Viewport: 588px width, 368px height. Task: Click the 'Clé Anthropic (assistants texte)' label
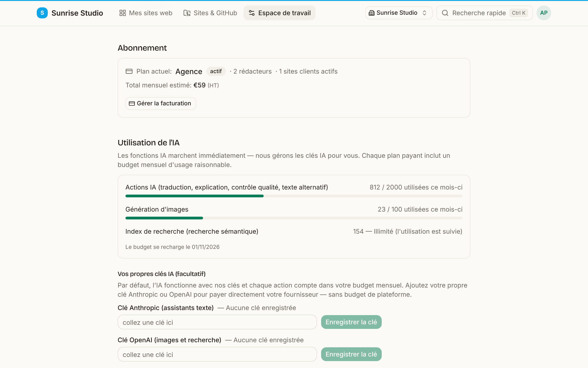pyautogui.click(x=165, y=308)
